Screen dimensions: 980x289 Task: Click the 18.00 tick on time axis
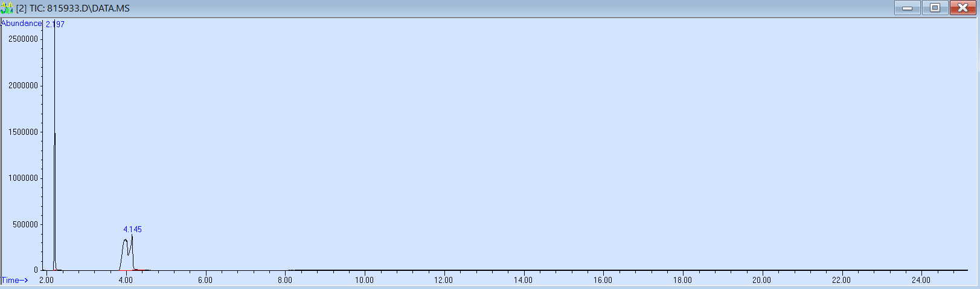682,280
